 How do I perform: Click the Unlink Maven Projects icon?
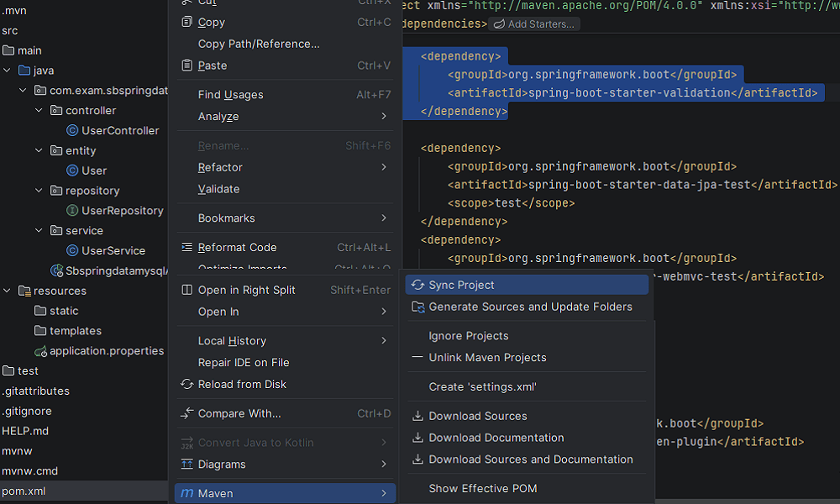[x=417, y=357]
